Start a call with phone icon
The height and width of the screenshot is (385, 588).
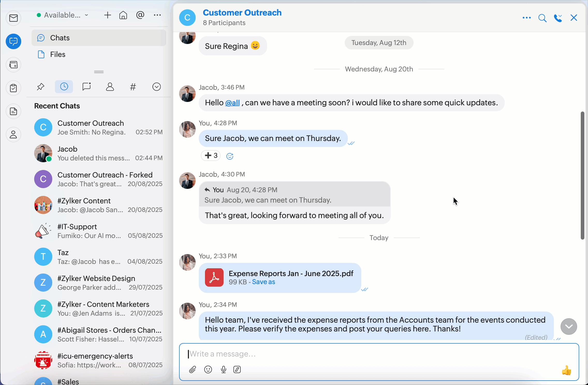558,18
